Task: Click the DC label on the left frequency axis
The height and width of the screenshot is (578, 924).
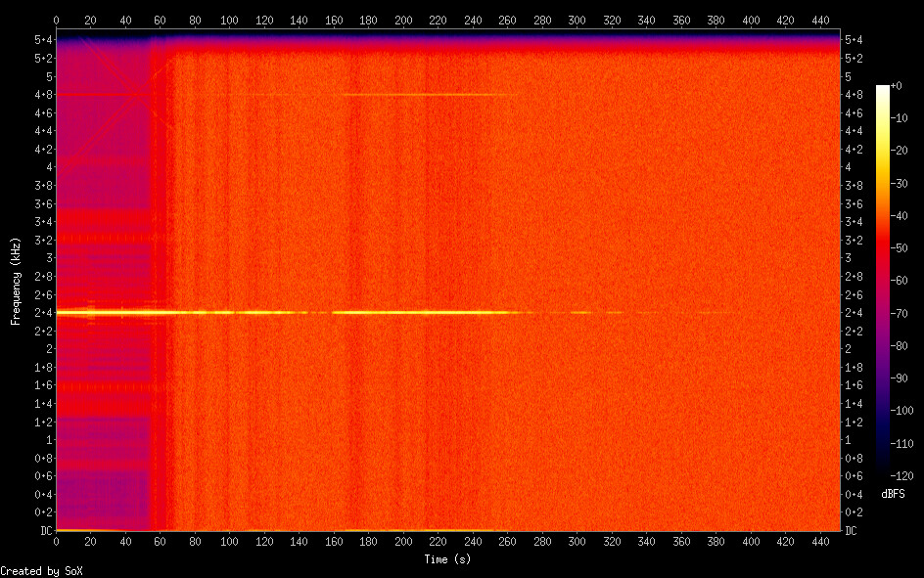Action: pyautogui.click(x=43, y=530)
